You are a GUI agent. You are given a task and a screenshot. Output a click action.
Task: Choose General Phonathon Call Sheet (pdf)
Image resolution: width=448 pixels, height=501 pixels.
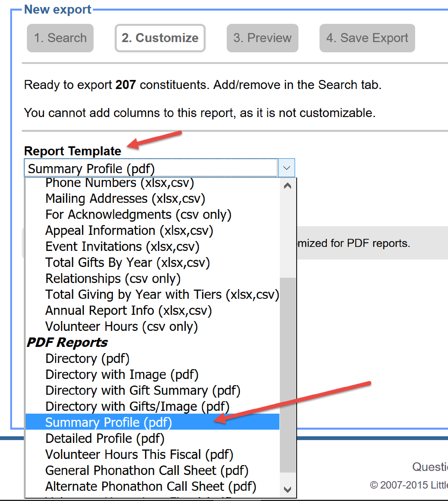[147, 470]
